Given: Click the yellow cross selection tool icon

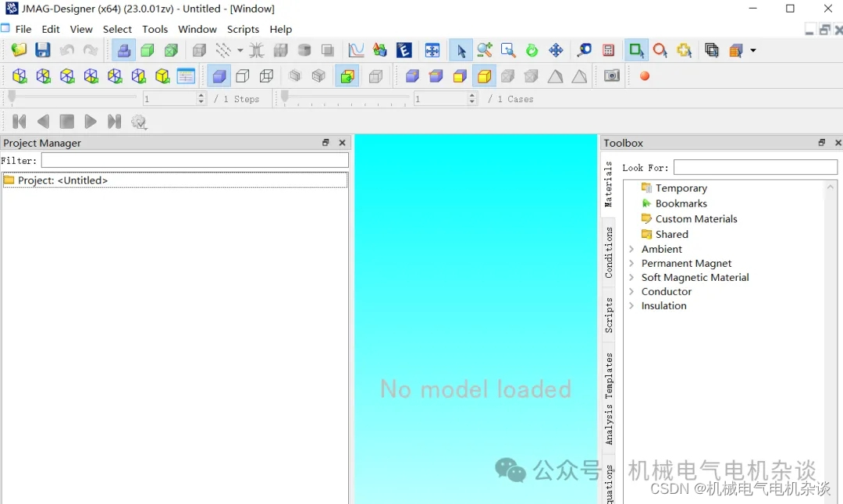Looking at the screenshot, I should coord(684,51).
